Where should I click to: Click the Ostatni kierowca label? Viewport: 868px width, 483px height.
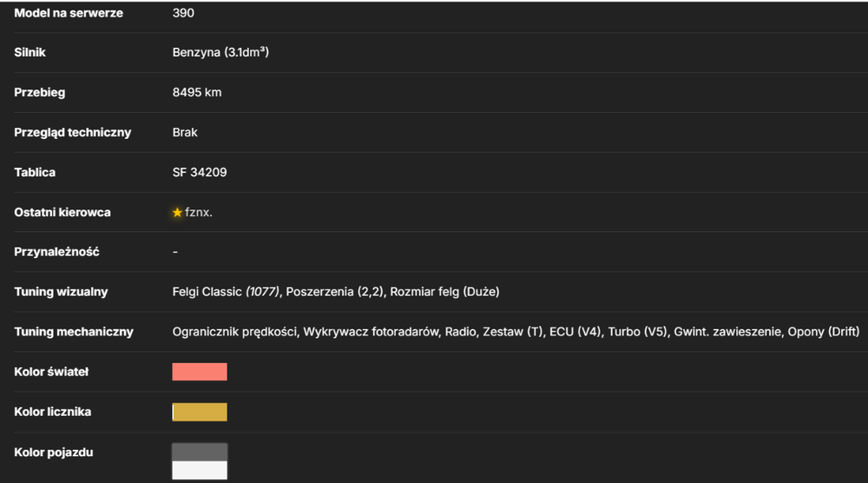point(62,213)
